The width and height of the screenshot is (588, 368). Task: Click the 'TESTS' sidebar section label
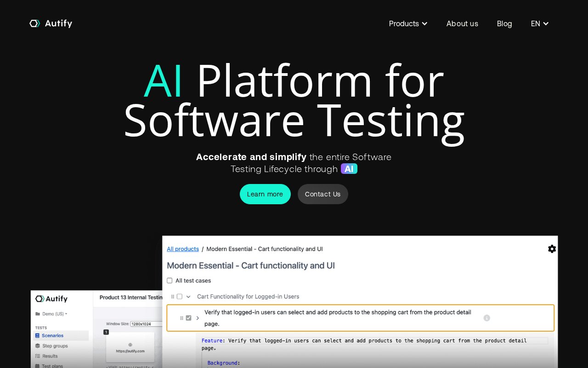tap(41, 328)
